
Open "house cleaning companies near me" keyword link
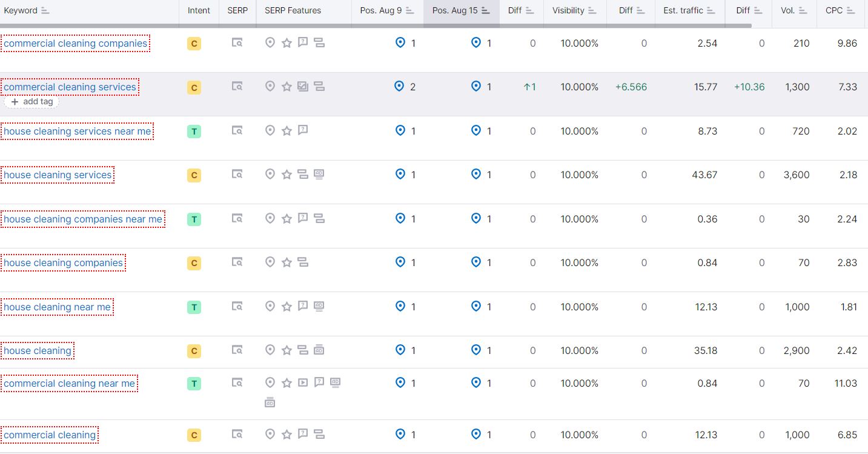point(83,219)
